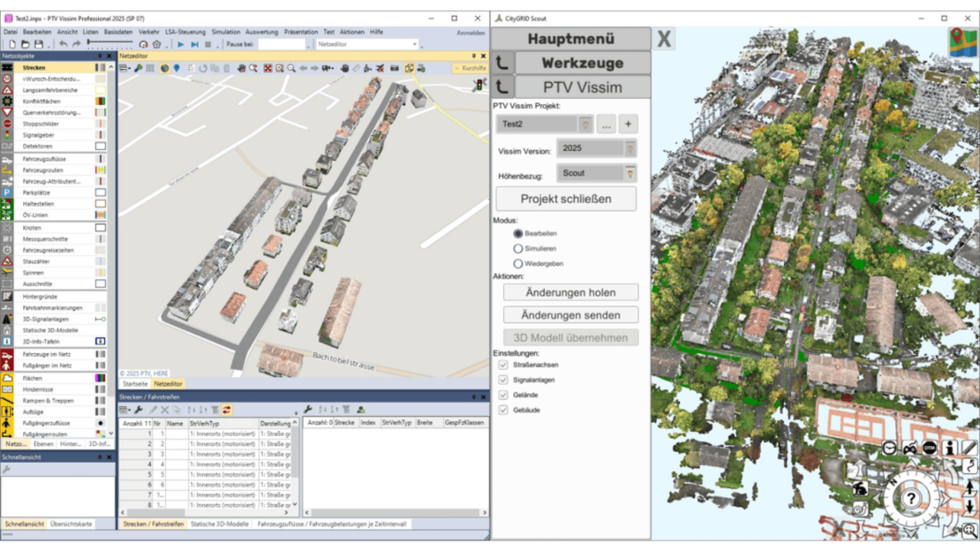Click simulation speed slider in Vissim toolbar
Screen dimensions: 980x551
coord(110,42)
